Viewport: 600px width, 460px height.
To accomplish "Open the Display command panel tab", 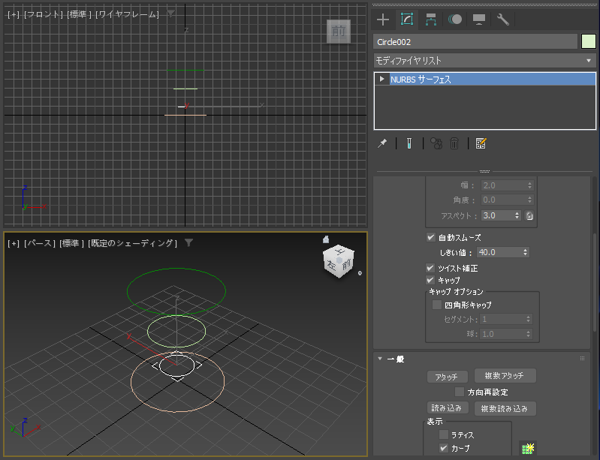I will click(479, 20).
